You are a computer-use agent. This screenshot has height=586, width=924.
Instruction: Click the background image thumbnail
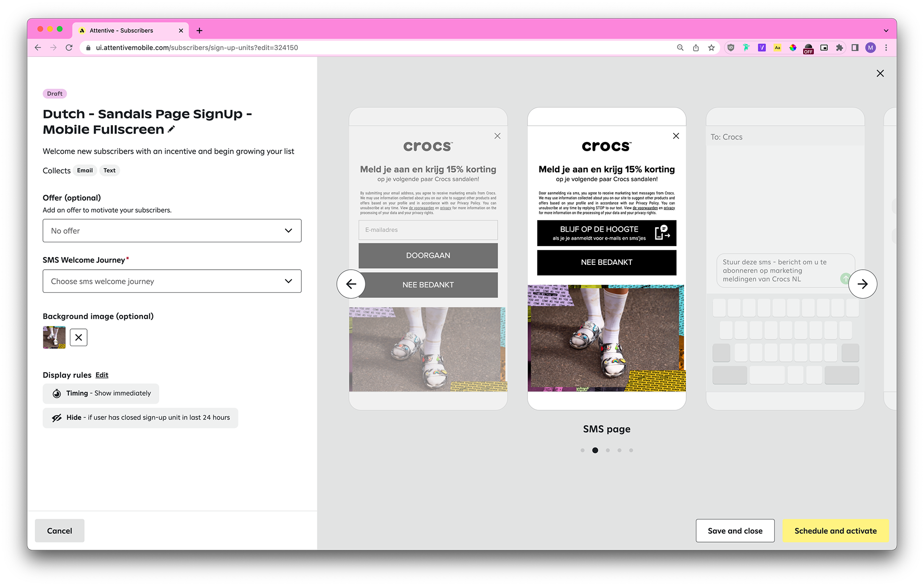54,338
